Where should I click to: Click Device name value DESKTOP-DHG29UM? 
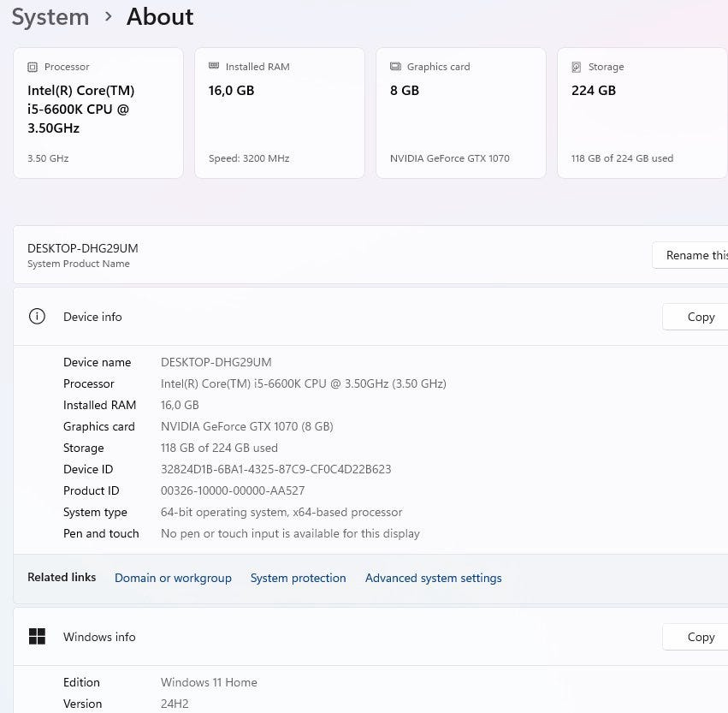point(216,362)
